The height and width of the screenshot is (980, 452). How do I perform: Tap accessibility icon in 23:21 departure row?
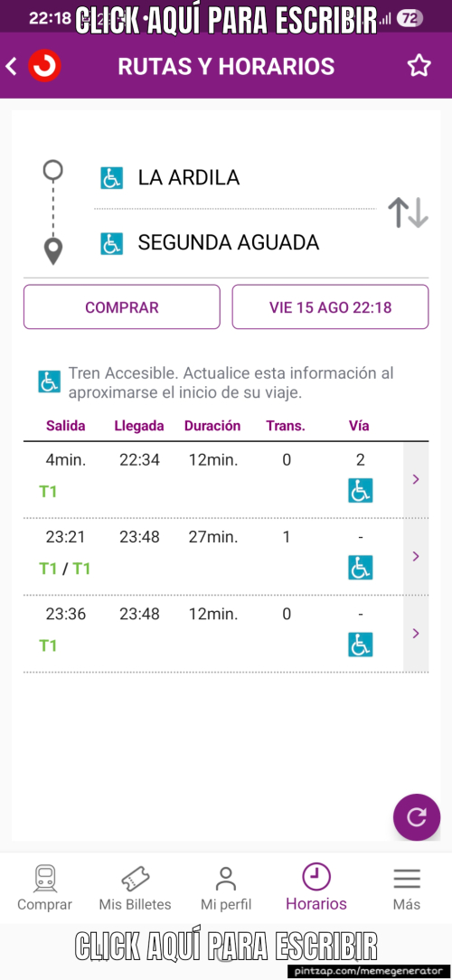[360, 568]
